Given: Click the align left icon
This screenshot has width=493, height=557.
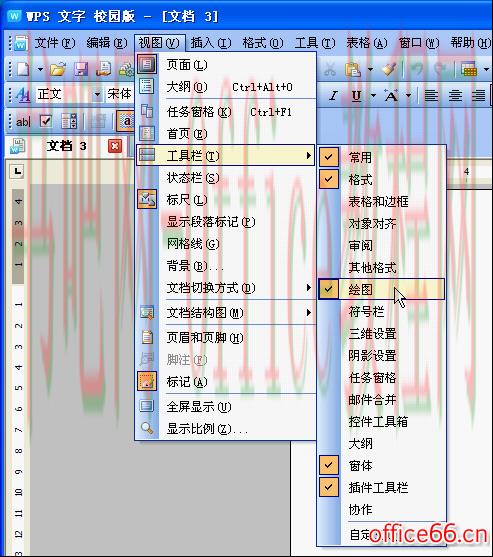Looking at the screenshot, I should click(x=431, y=95).
